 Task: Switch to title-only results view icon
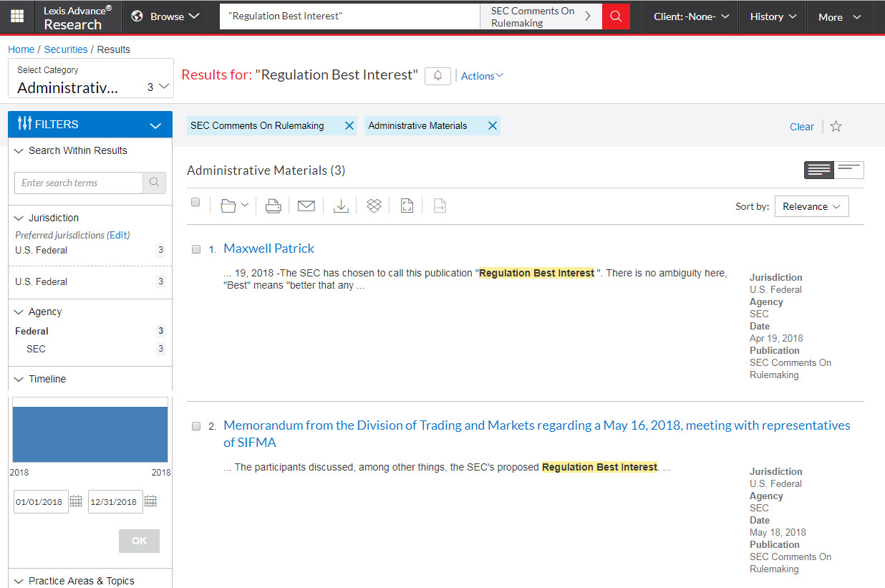[x=849, y=170]
